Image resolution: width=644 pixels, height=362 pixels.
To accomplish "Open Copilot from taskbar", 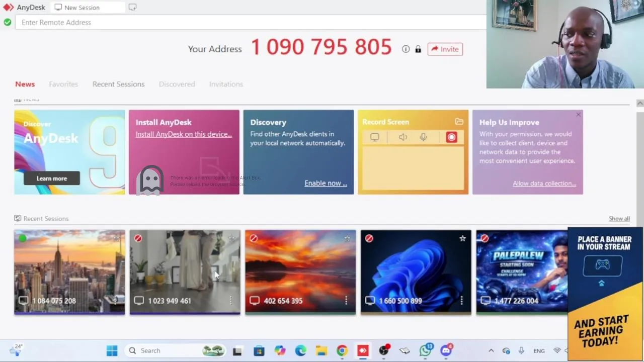I will pyautogui.click(x=280, y=350).
